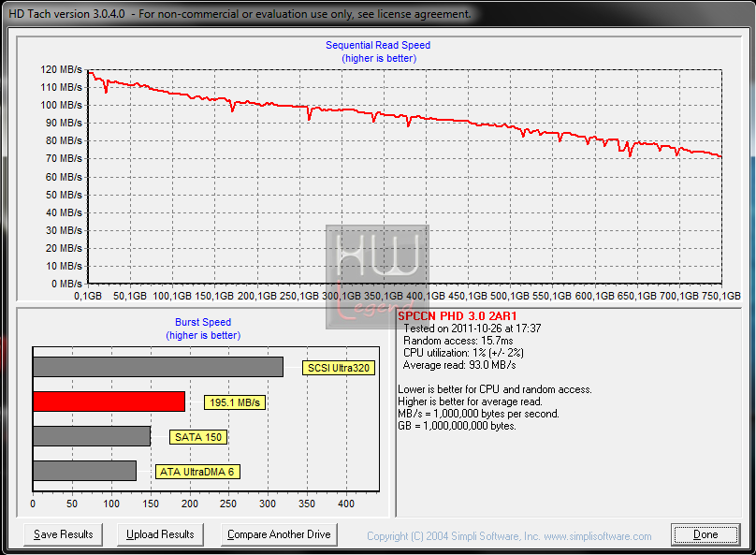The image size is (756, 555).
Task: Click 'Lower is better for CPU' note
Action: click(x=495, y=389)
